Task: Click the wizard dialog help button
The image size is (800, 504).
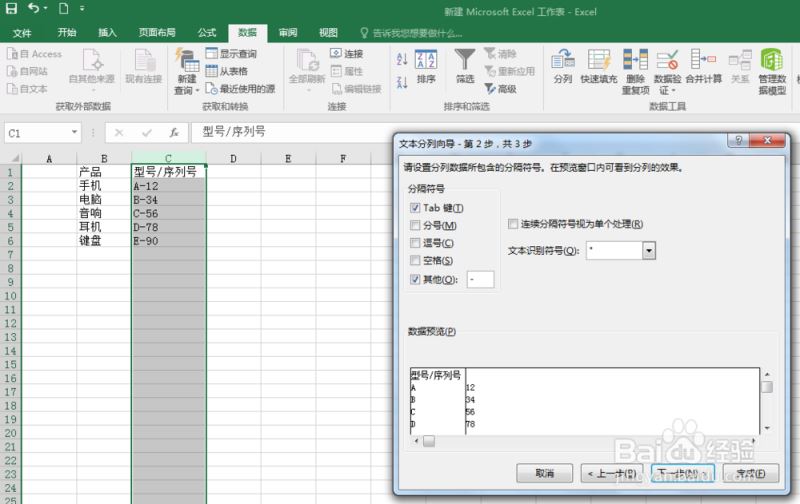Action: pos(738,140)
